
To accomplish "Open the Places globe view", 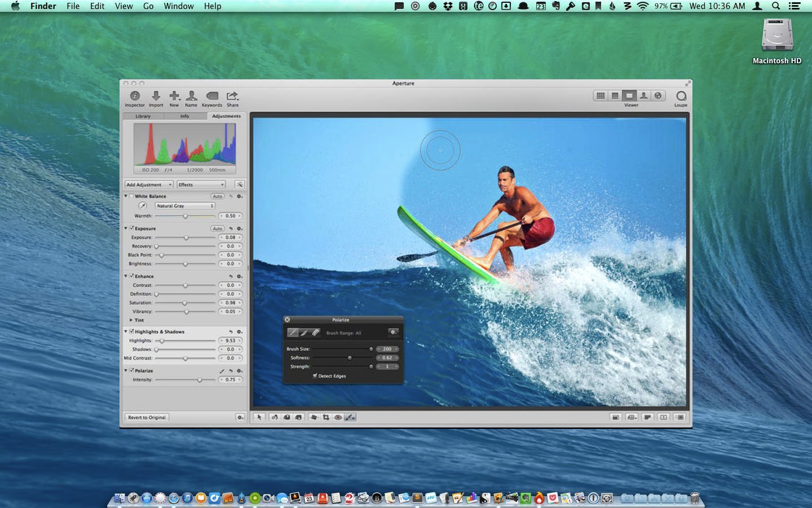I will (657, 96).
